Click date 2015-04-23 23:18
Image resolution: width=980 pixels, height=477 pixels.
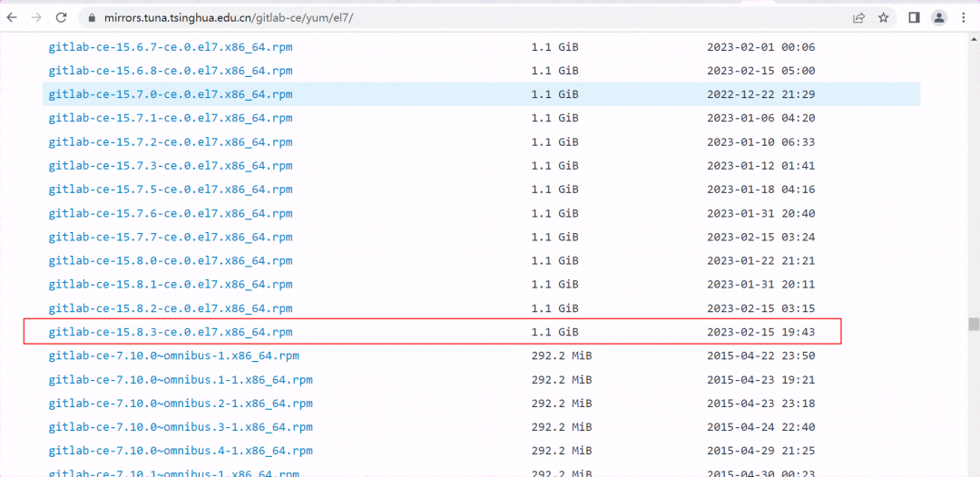pyautogui.click(x=760, y=404)
